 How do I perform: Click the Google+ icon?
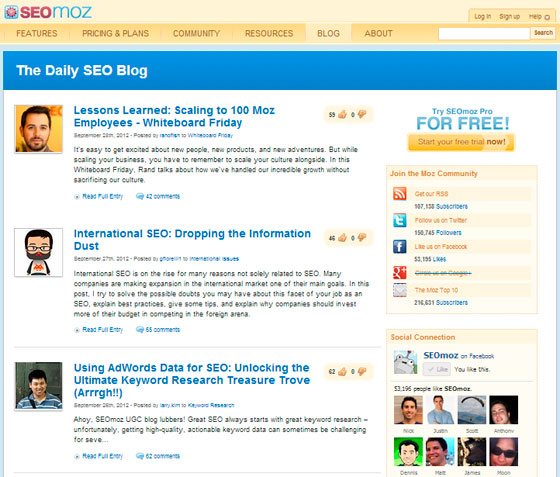pyautogui.click(x=400, y=273)
